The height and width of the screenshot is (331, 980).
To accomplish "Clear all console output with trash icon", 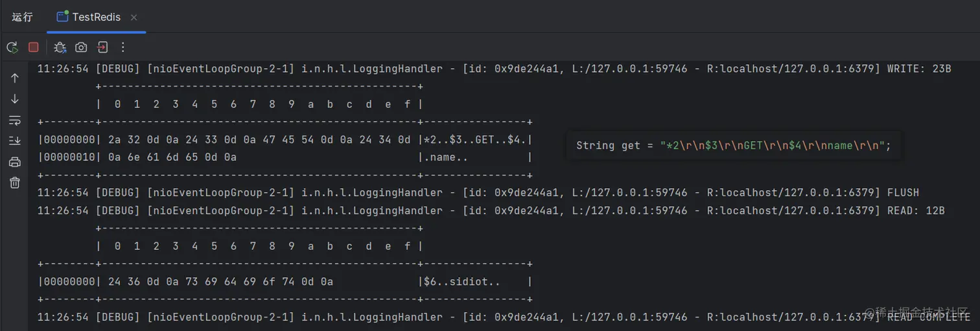I will 15,183.
